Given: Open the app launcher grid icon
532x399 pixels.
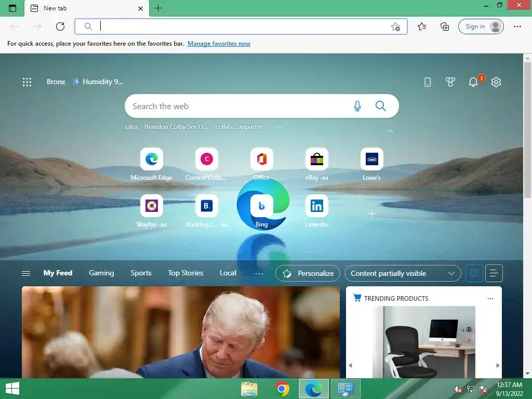Looking at the screenshot, I should click(27, 82).
